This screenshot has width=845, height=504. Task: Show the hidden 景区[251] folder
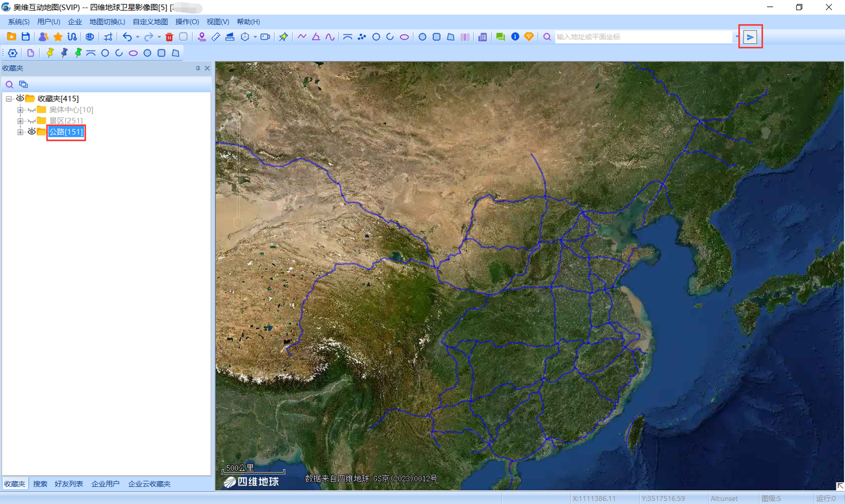31,121
